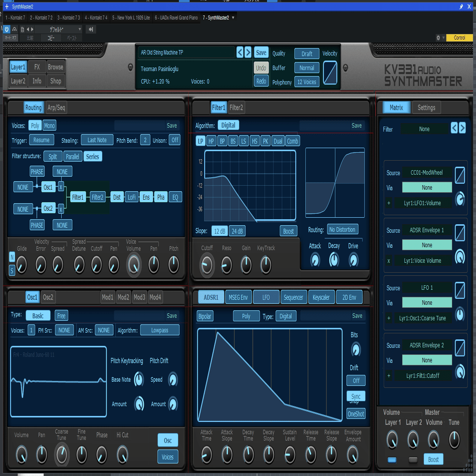This screenshot has height=476, width=476.
Task: Switch to the Osc2 tab
Action: [x=48, y=297]
